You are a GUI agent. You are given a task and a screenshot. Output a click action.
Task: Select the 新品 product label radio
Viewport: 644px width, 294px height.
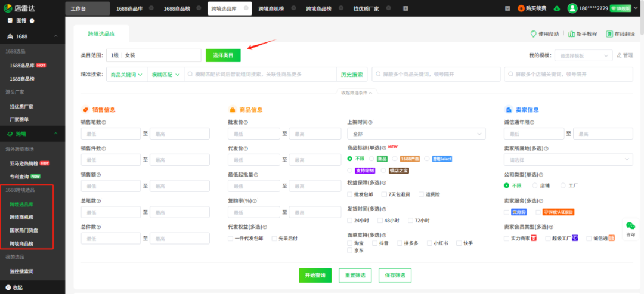coord(371,159)
